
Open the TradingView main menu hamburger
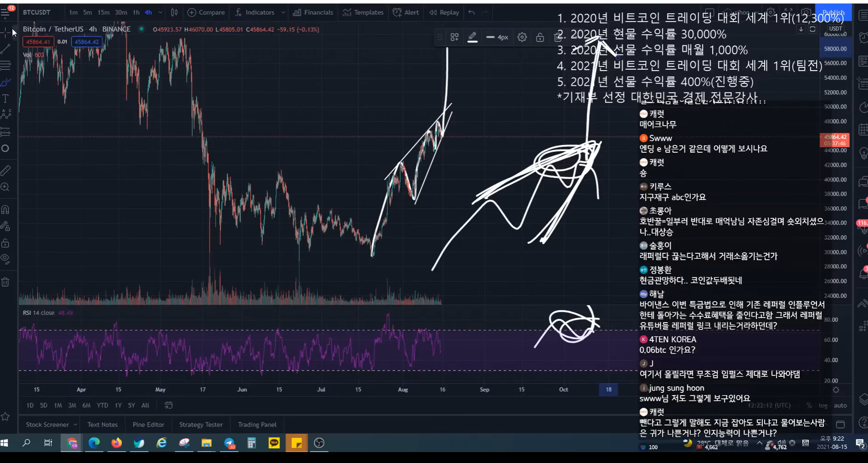(x=5, y=13)
